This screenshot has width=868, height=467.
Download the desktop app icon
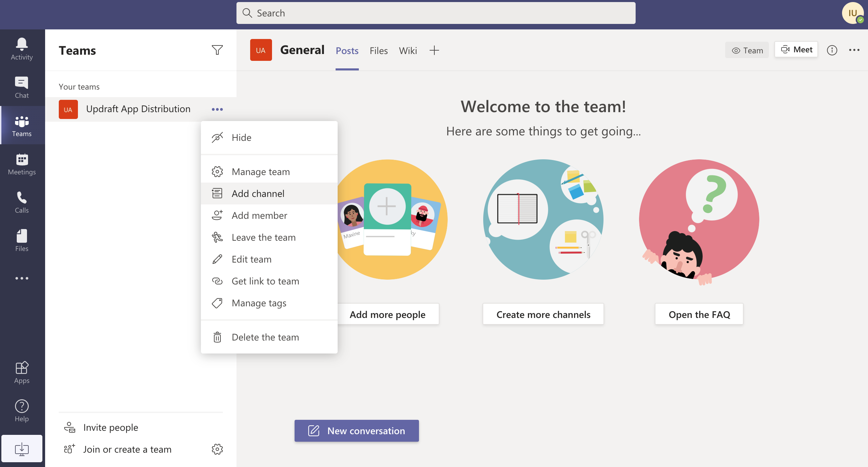(x=22, y=449)
